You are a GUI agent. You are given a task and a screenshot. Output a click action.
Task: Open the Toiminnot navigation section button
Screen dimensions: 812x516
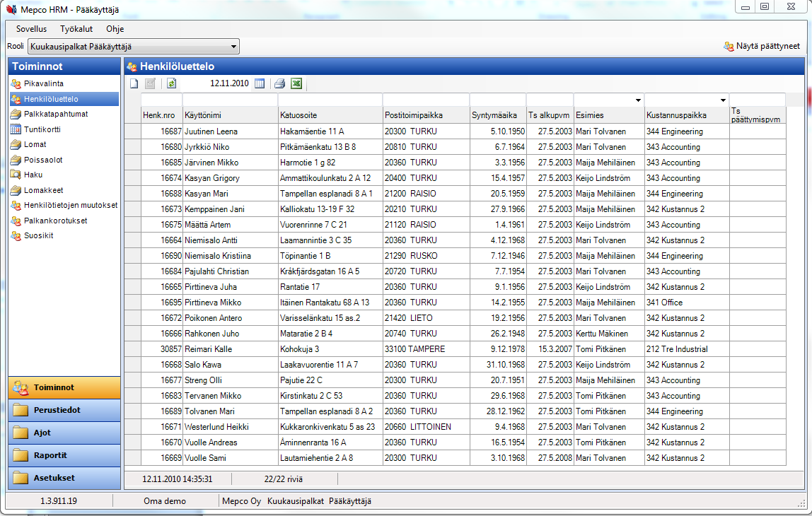point(64,387)
